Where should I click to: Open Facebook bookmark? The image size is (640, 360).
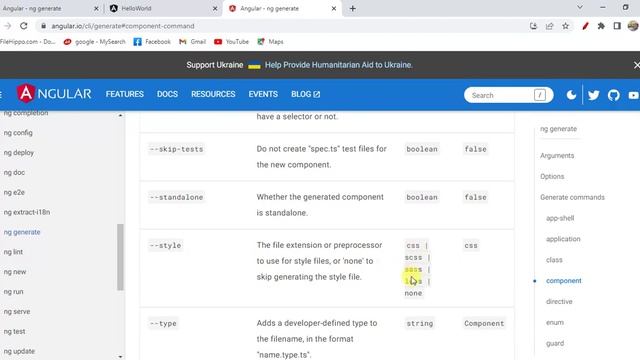pos(152,42)
